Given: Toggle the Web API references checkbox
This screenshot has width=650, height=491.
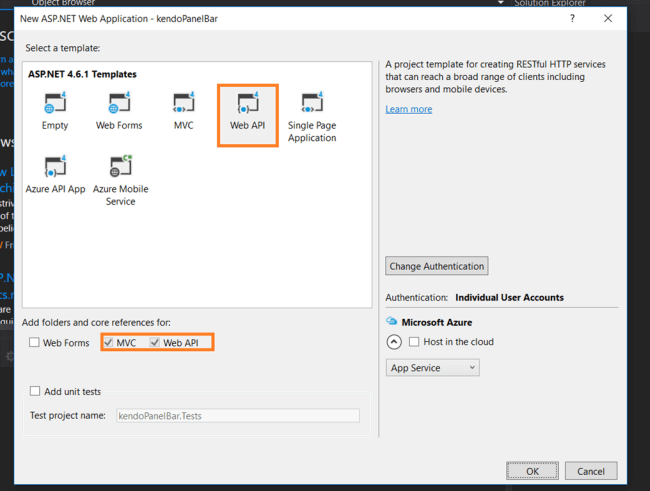Looking at the screenshot, I should (155, 343).
